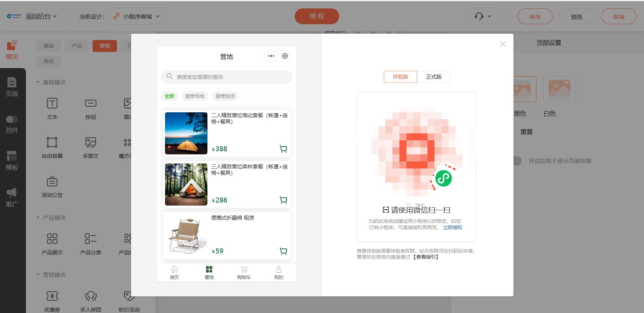Click the 取消 button
This screenshot has width=644, height=313.
(619, 16)
